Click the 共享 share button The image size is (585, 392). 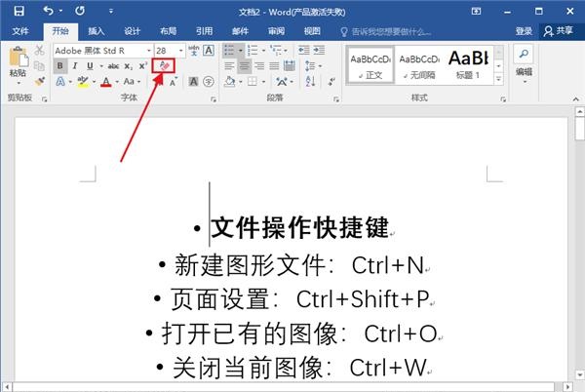click(x=560, y=31)
